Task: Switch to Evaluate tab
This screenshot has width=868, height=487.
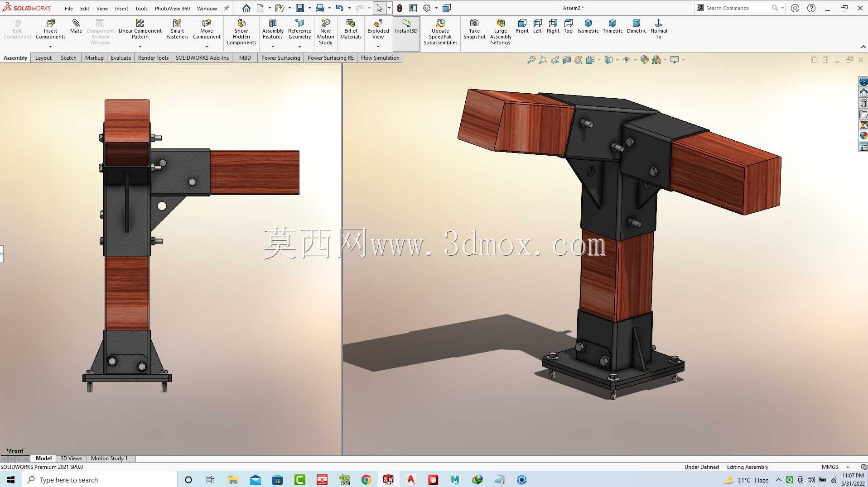Action: 121,58
